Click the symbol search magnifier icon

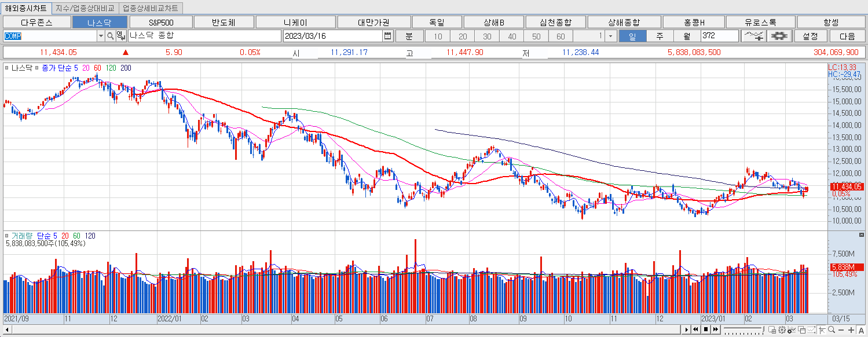pyautogui.click(x=110, y=36)
